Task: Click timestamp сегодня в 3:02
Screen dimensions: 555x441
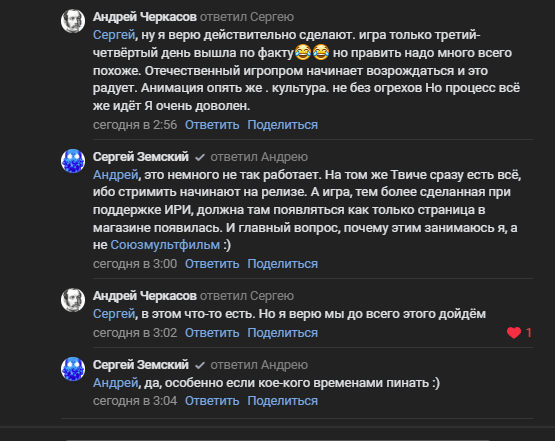Action: [x=135, y=333]
